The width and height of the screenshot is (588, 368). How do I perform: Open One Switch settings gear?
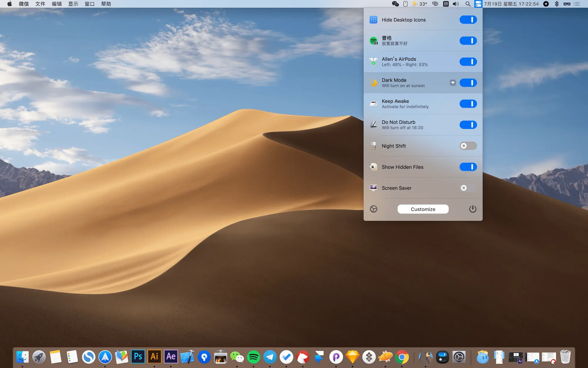pos(373,209)
